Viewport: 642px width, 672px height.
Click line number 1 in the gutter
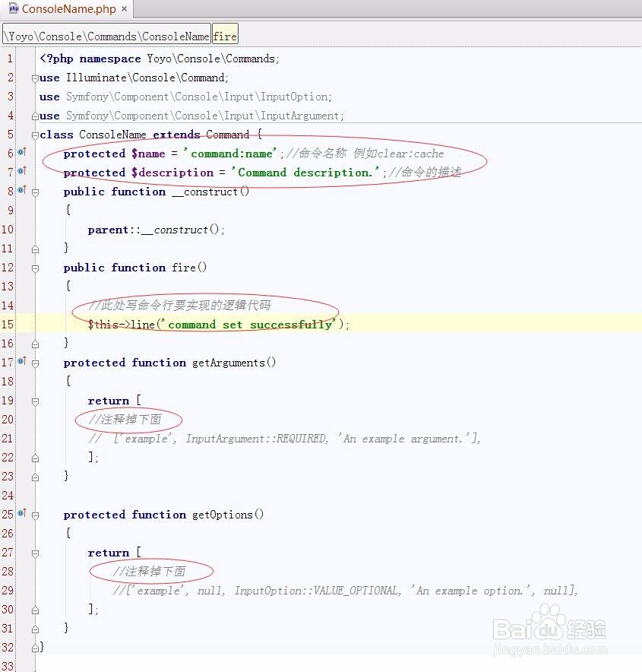coord(9,59)
